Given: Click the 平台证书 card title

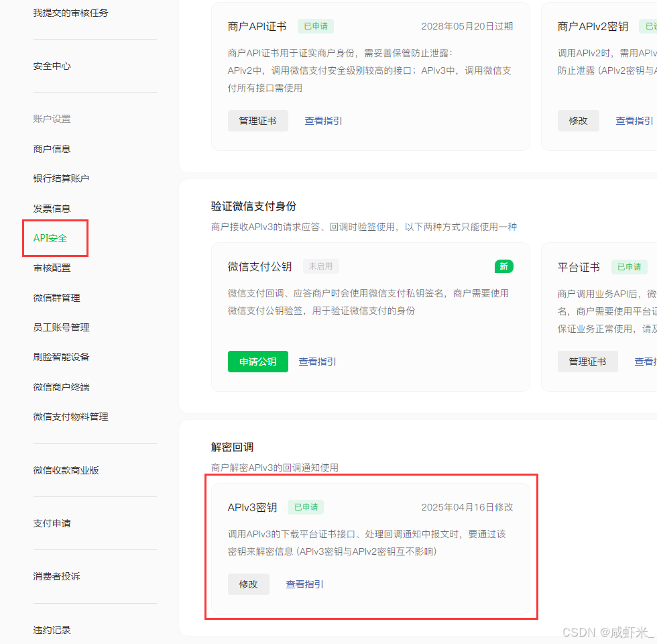Looking at the screenshot, I should [x=578, y=267].
